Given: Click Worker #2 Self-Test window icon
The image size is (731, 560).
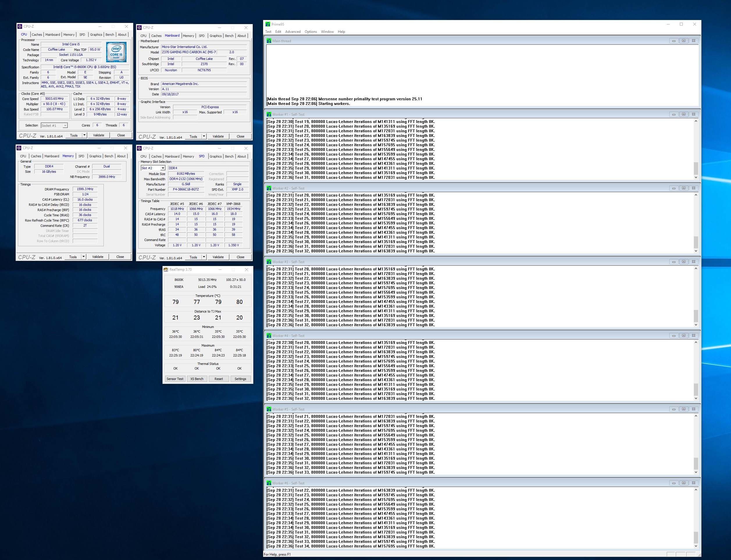Looking at the screenshot, I should coord(269,188).
